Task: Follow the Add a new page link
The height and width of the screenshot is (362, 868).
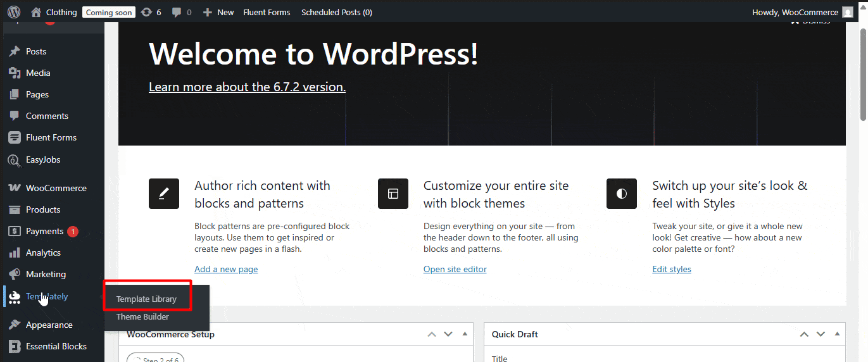Action: pos(226,269)
